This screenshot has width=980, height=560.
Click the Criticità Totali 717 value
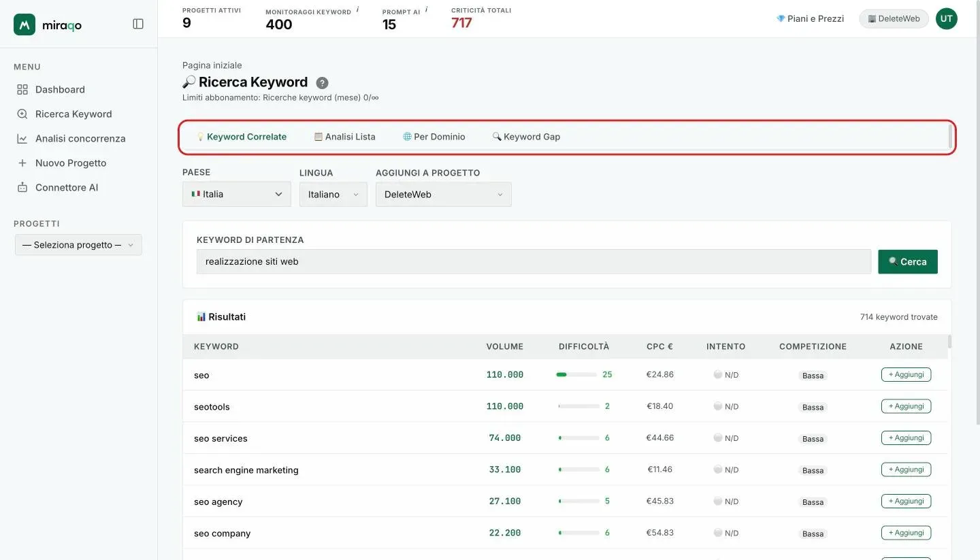tap(461, 23)
